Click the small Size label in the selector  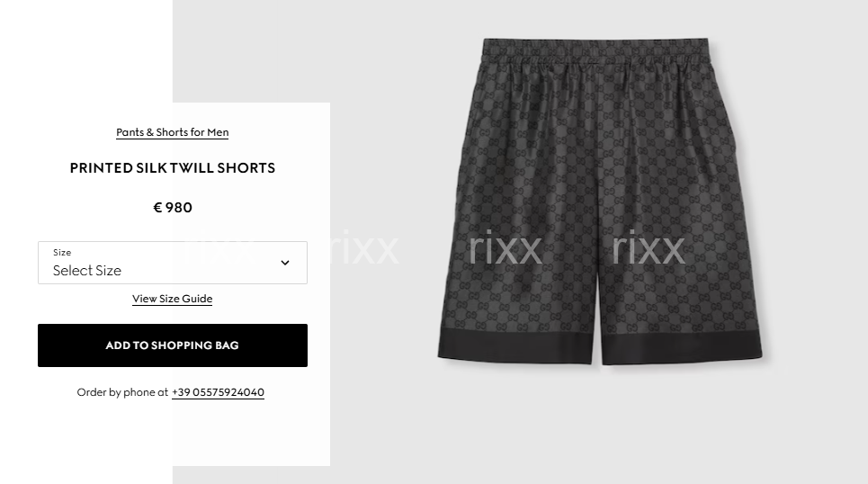tap(62, 253)
